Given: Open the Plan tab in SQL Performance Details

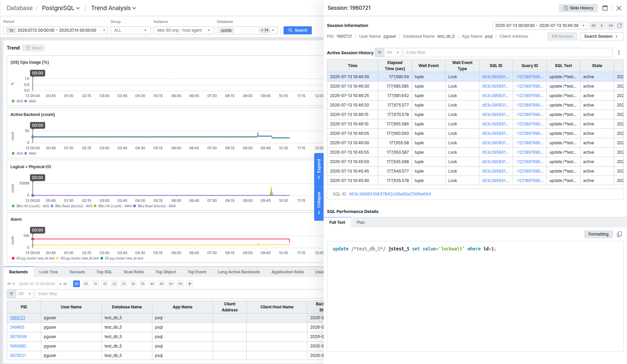Looking at the screenshot, I should point(361,222).
